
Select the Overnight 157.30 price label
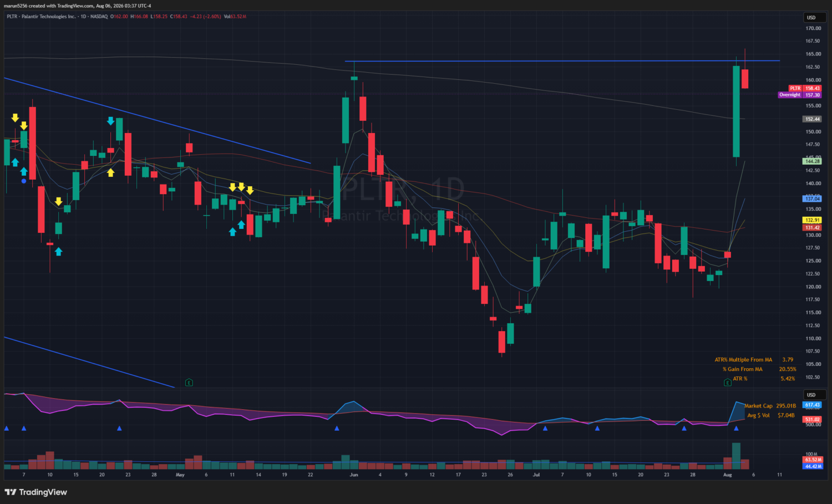800,95
